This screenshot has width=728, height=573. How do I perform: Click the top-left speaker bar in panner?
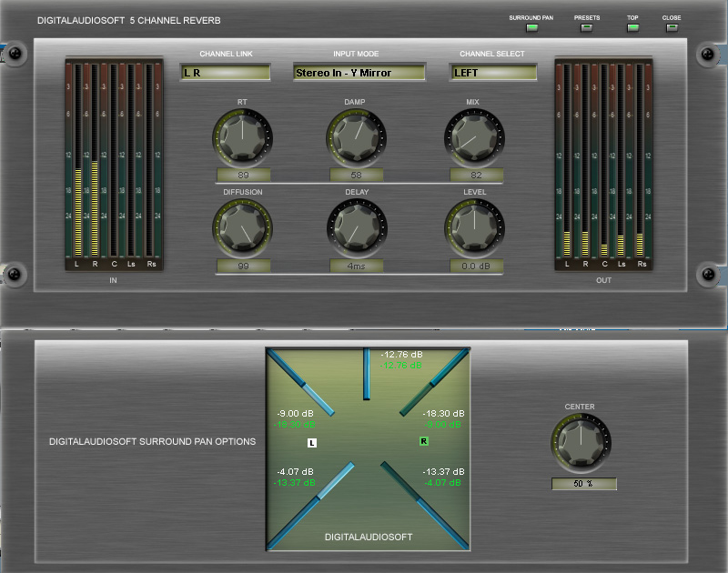click(301, 382)
